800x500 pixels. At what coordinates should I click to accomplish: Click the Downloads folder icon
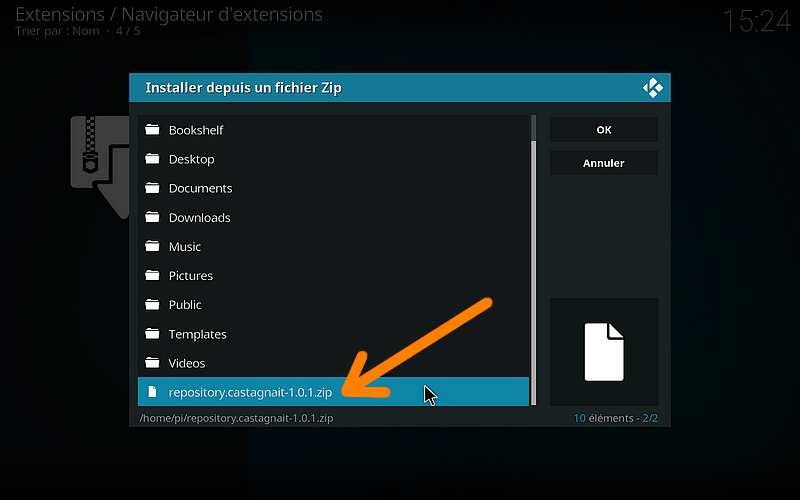click(x=152, y=217)
